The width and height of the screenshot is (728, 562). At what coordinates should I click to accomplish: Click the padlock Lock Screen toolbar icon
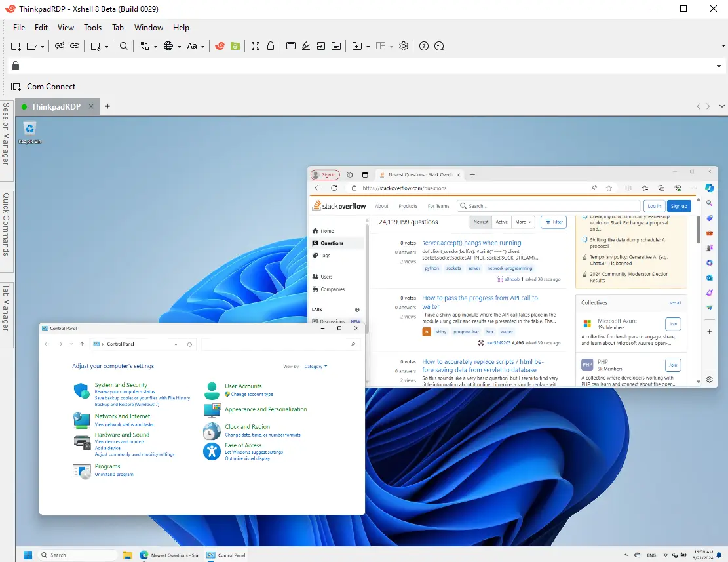[x=270, y=46]
